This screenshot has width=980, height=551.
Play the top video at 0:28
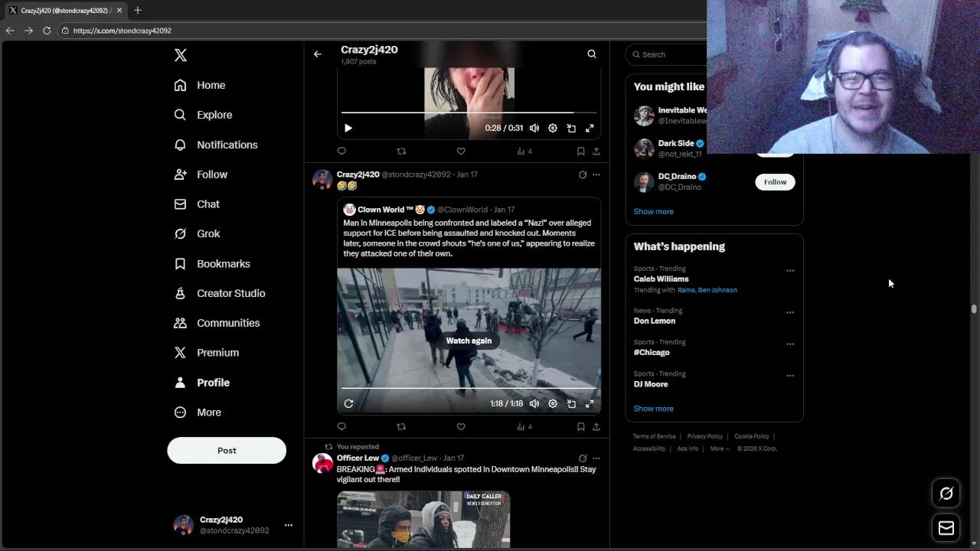pyautogui.click(x=348, y=129)
